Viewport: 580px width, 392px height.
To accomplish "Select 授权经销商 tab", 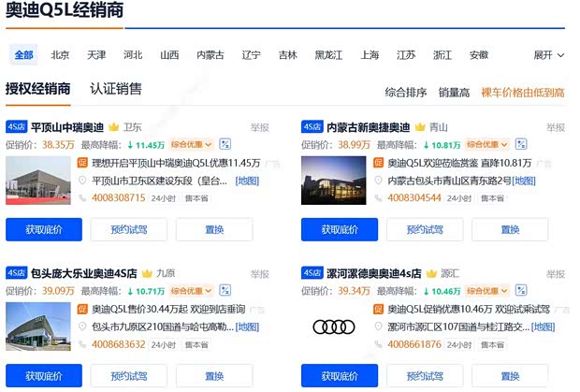I will (x=37, y=89).
